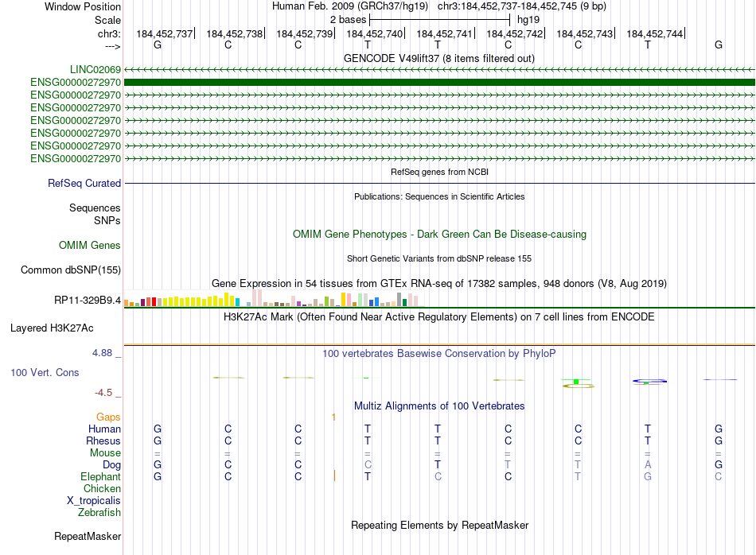Screen dimensions: 756x555
Task: Click the GTEx tissue expression bar chart
Action: click(274, 298)
